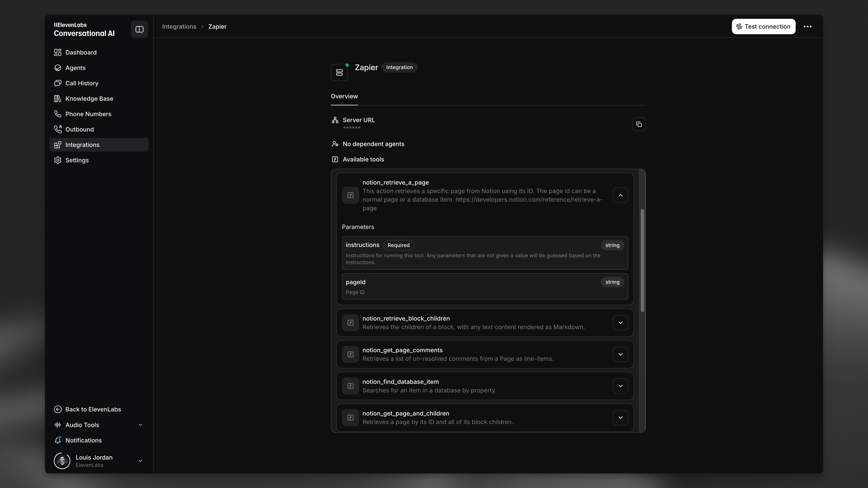Viewport: 868px width, 488px height.
Task: Go Back to ElevenLabs
Action: [93, 409]
